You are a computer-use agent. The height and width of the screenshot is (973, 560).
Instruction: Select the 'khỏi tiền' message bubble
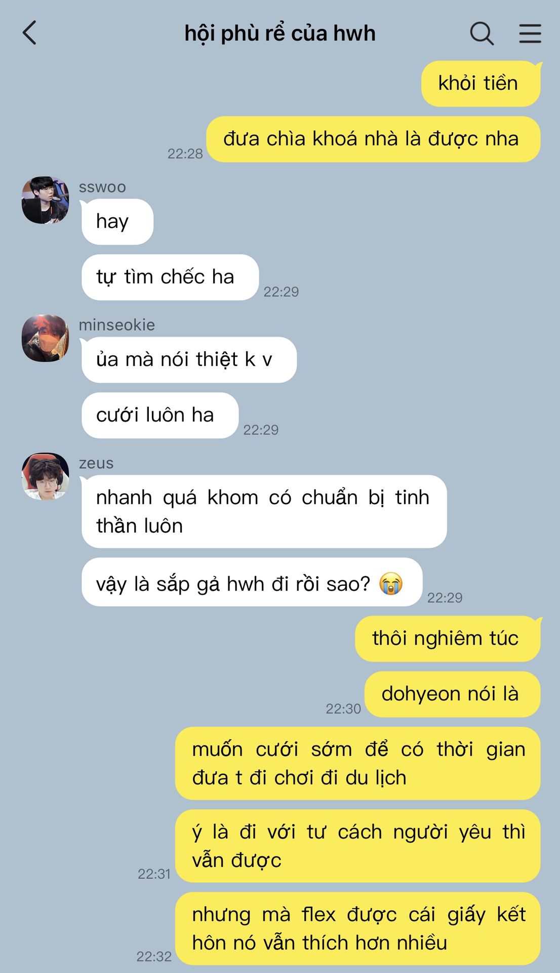point(481,84)
